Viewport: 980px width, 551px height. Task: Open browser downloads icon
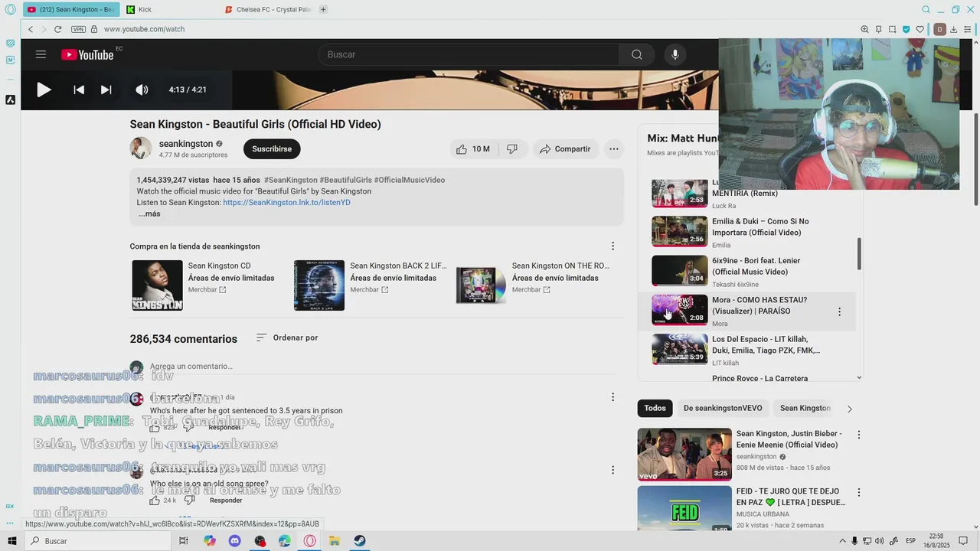(955, 29)
